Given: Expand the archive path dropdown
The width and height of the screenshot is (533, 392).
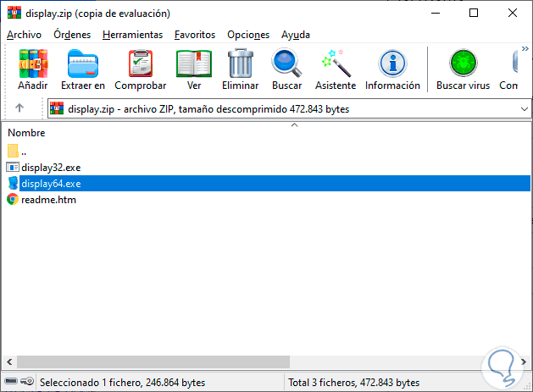Looking at the screenshot, I should 525,109.
